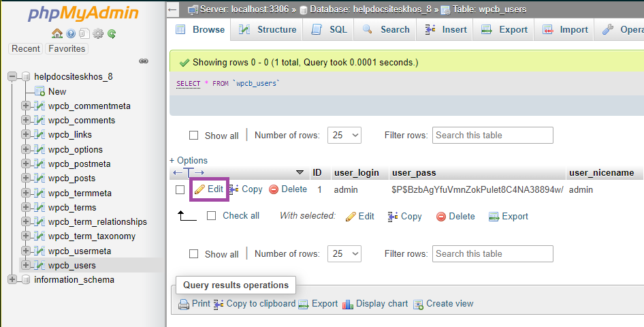Viewport: 644px width, 327px height.
Task: Collapse the helpdocsiteskhos_8 database tree
Action: coord(12,76)
